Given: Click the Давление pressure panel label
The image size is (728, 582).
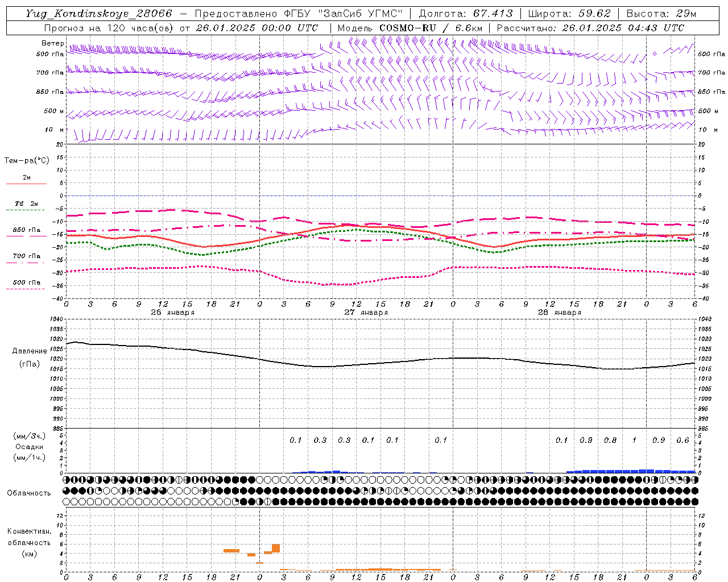Looking at the screenshot, I should (30, 351).
